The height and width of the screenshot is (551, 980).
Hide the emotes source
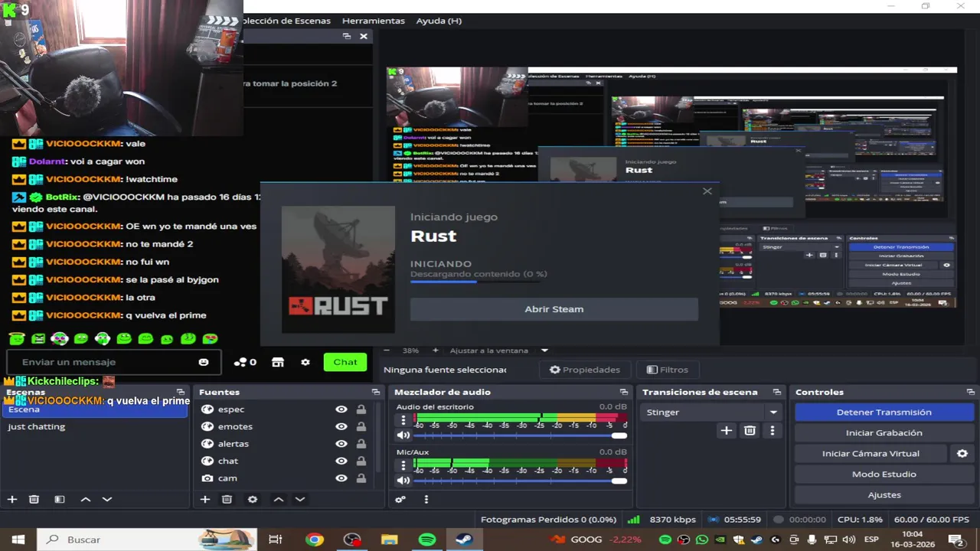(x=341, y=426)
